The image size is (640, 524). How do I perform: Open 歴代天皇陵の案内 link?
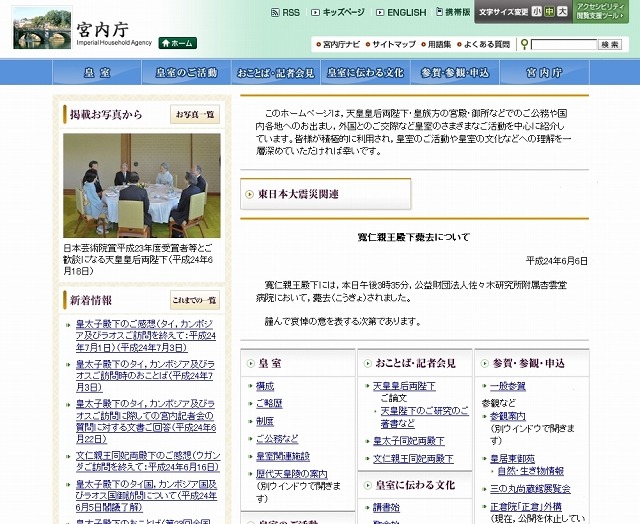click(x=291, y=474)
